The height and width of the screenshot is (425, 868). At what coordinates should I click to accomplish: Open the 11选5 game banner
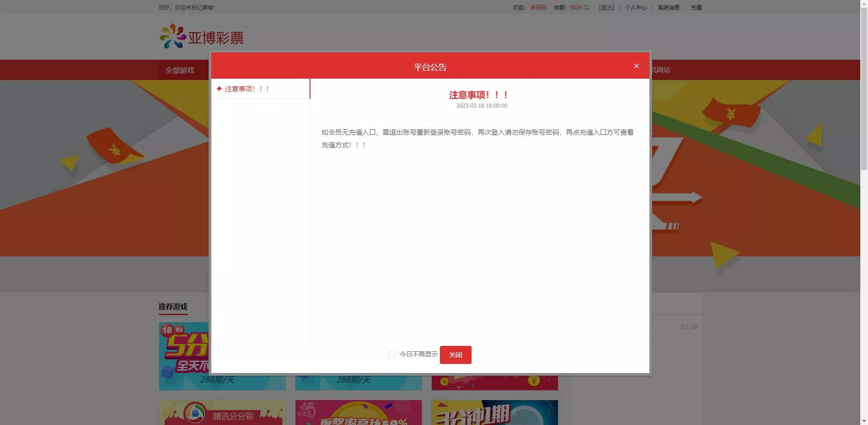(x=358, y=412)
